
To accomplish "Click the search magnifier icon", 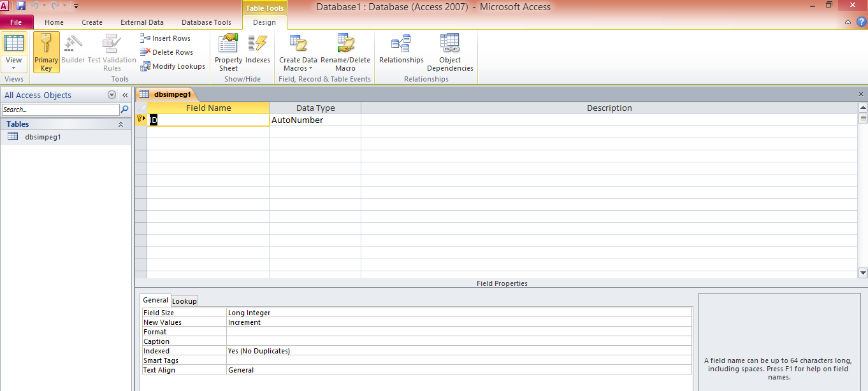I will [124, 110].
